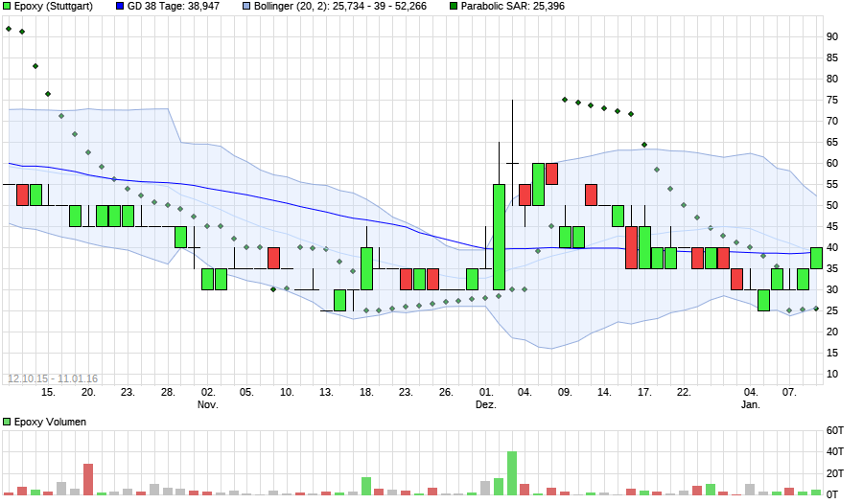Click the '28.' date axis label
The width and height of the screenshot is (863, 504).
tap(168, 392)
